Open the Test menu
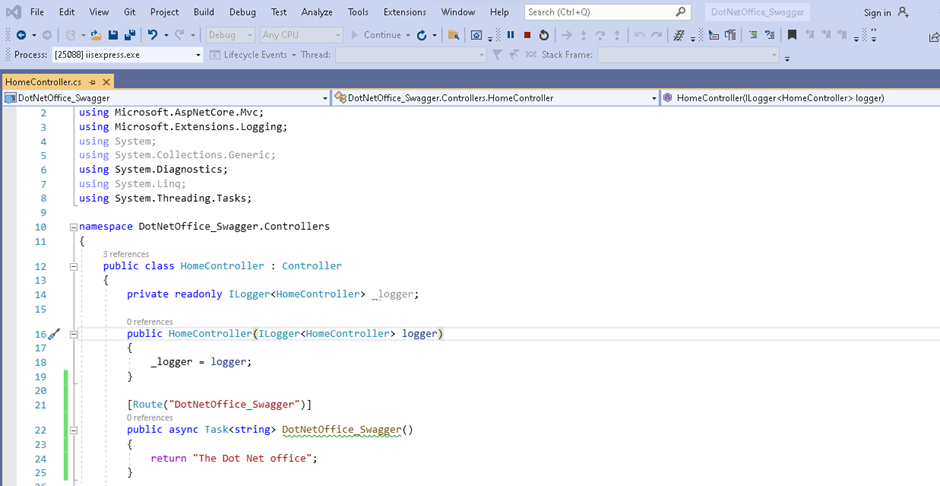 278,12
